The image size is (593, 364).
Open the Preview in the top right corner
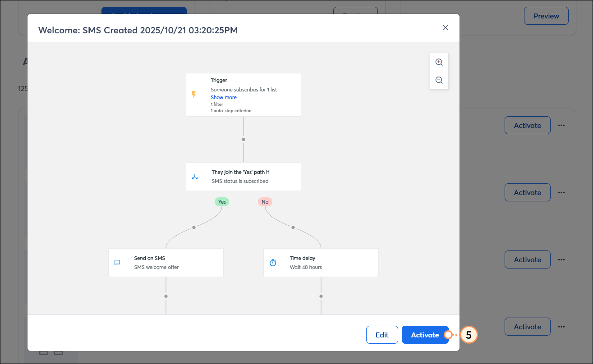[546, 16]
